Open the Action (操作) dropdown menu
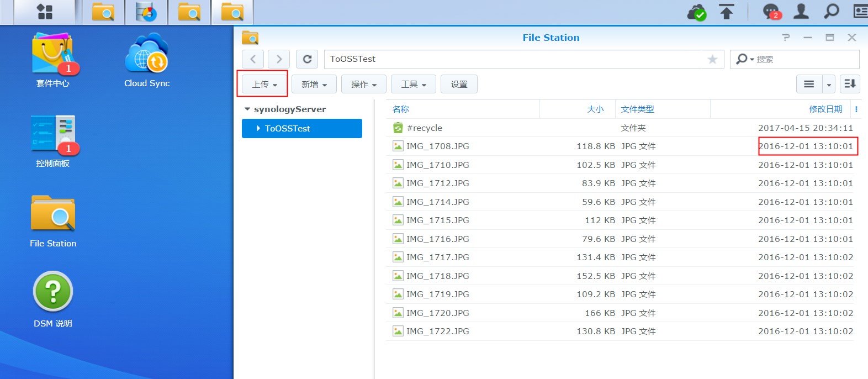The height and width of the screenshot is (379, 868). 364,84
